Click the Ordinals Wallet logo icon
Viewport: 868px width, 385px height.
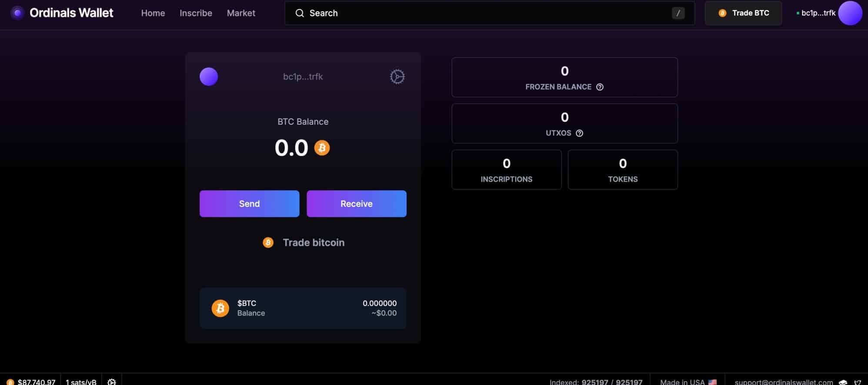(x=17, y=13)
